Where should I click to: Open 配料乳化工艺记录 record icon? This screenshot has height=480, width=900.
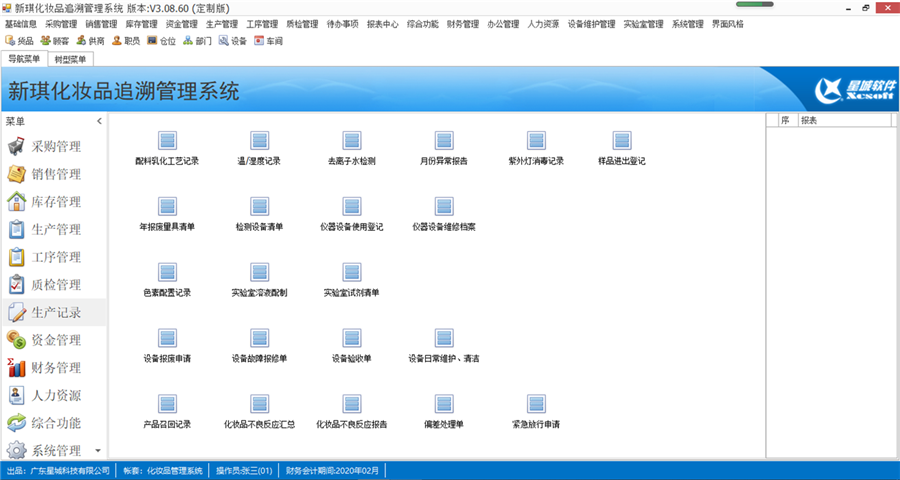pyautogui.click(x=167, y=141)
